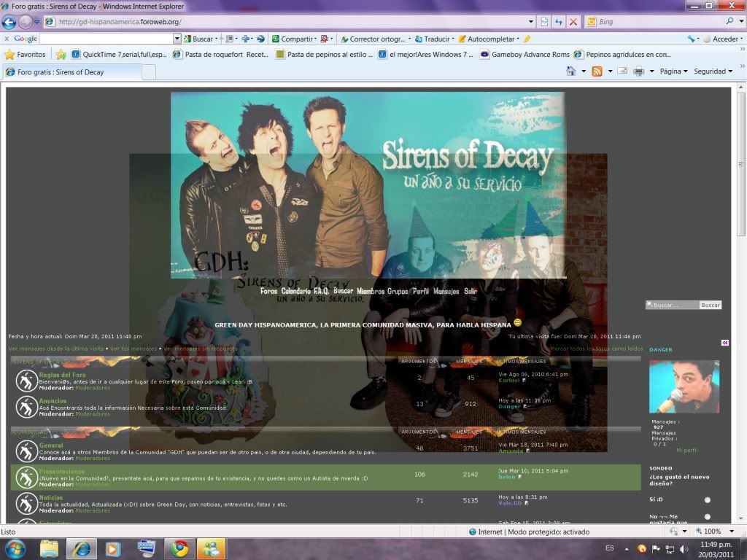Click the Bing search magnifier icon
747x560 pixels.
click(x=729, y=21)
